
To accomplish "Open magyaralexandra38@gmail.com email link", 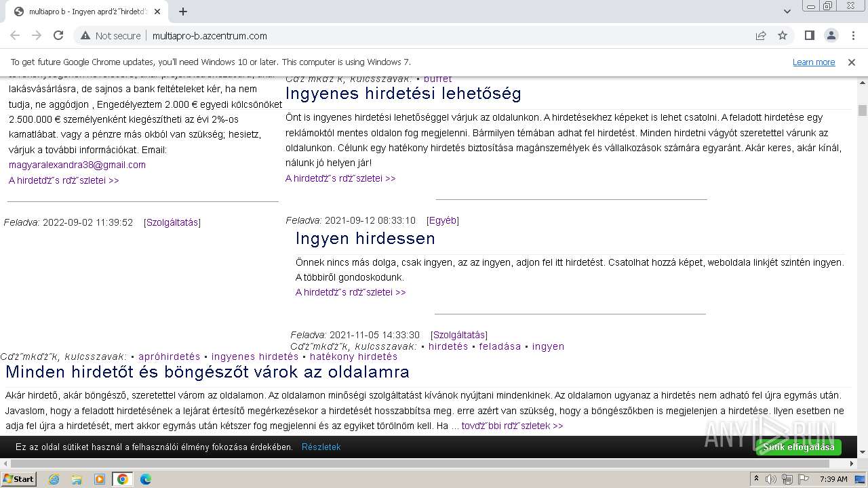I will (x=77, y=165).
